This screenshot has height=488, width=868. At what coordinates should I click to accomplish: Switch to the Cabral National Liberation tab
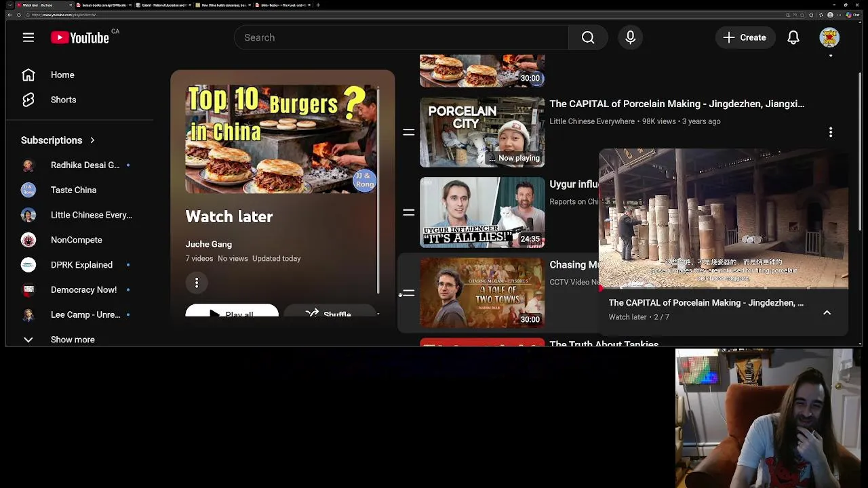click(163, 5)
